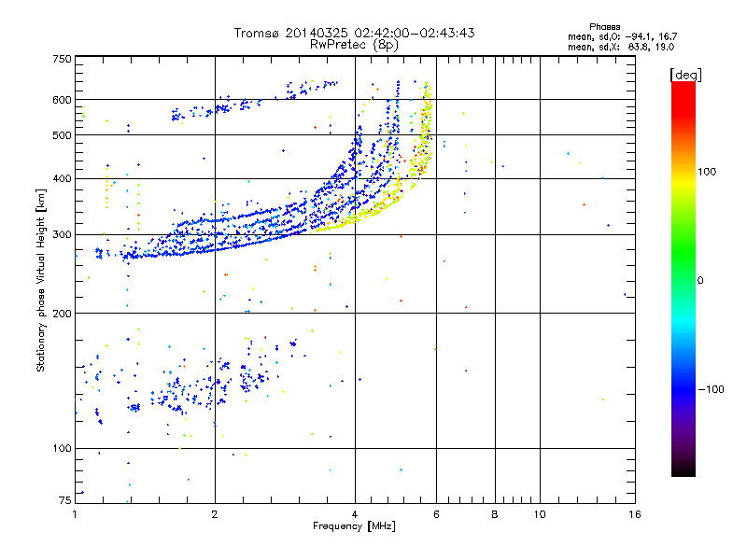Click the '8' frequency tick label

(495, 514)
